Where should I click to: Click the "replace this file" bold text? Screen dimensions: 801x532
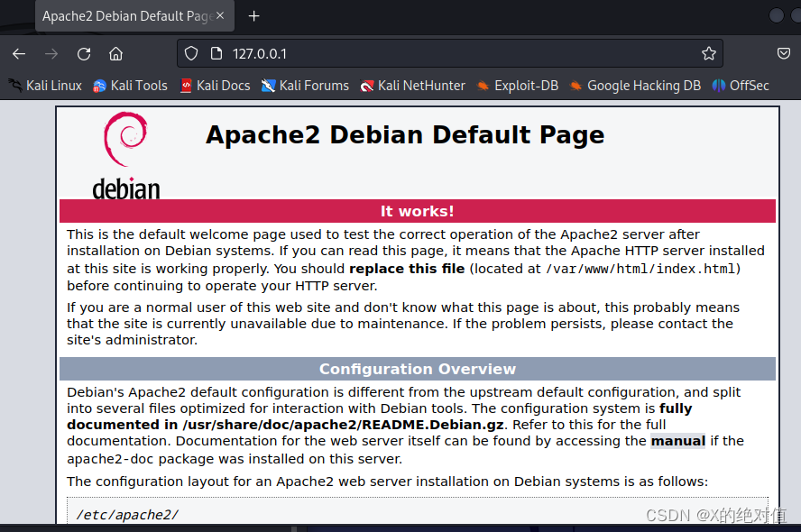coord(407,269)
